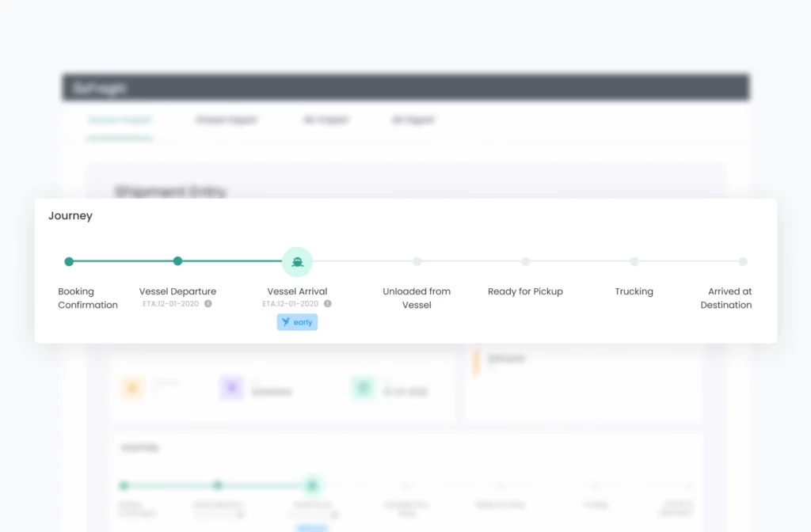Viewport: 811px width, 532px height.
Task: Click the "Journey" card heading
Action: 70,216
